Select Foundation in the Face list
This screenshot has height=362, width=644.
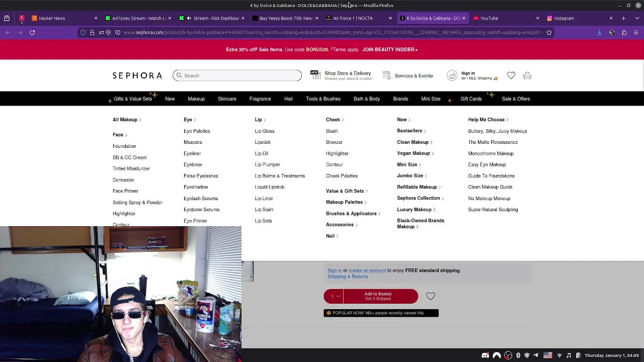pos(124,146)
